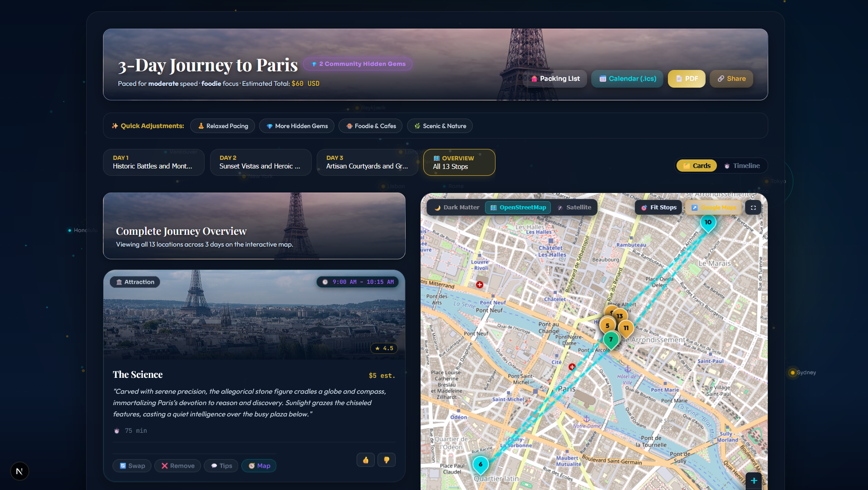
Task: Open Packing List
Action: tap(555, 79)
